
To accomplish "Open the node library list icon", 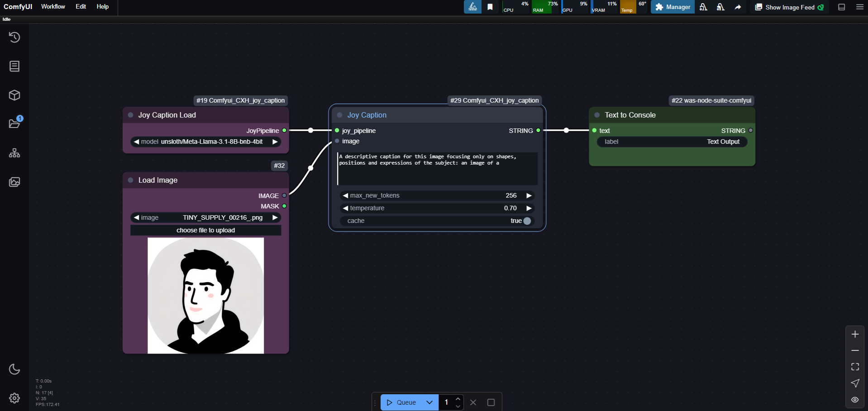I will (14, 66).
